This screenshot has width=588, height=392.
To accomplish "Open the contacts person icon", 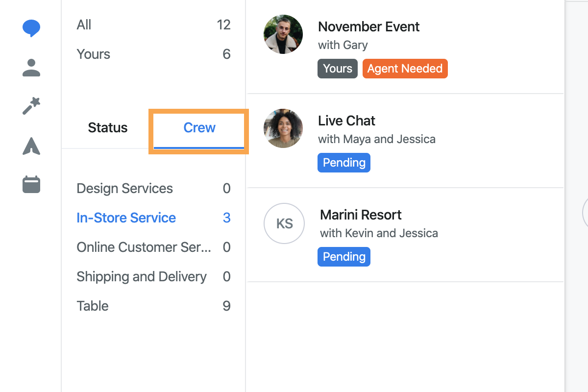I will pos(31,68).
